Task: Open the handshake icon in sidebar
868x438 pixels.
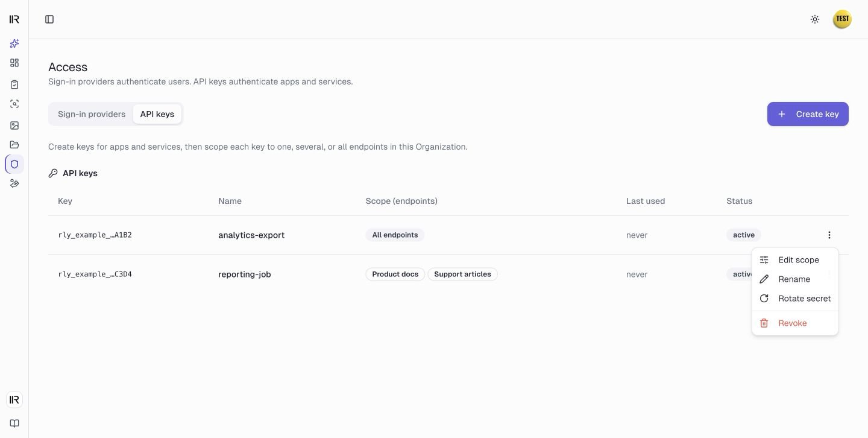Action: coord(14,183)
